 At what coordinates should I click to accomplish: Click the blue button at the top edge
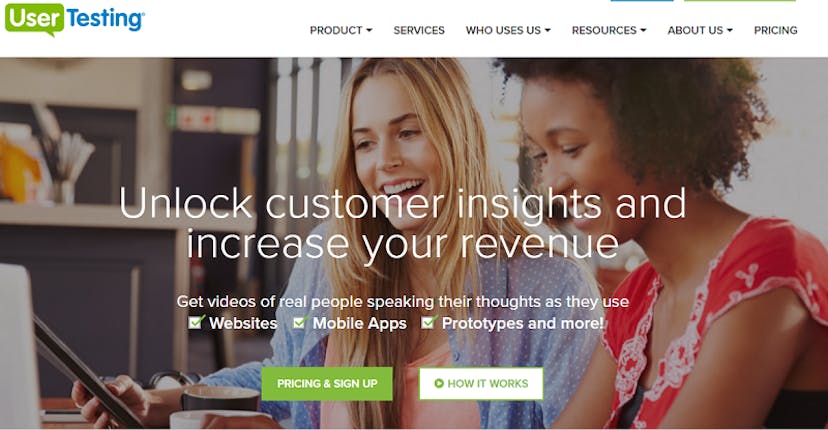click(x=642, y=1)
